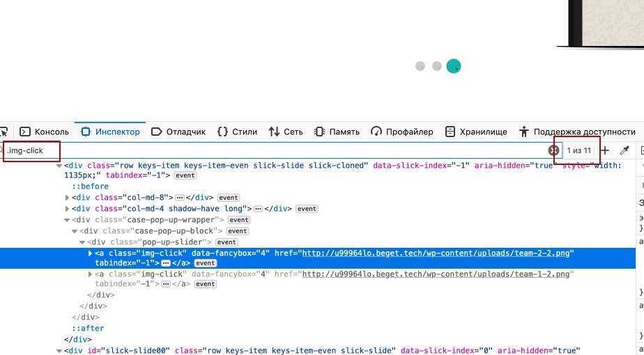Expand ellipsis in col-md-4 shadow-have div
This screenshot has width=644, height=355.
pos(258,209)
